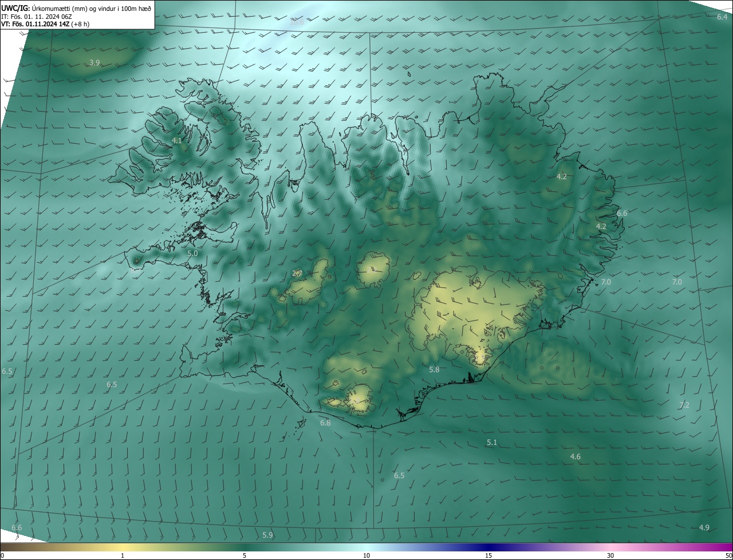Select the 5.1 value label on the map
This screenshot has width=733, height=560.
492,443
